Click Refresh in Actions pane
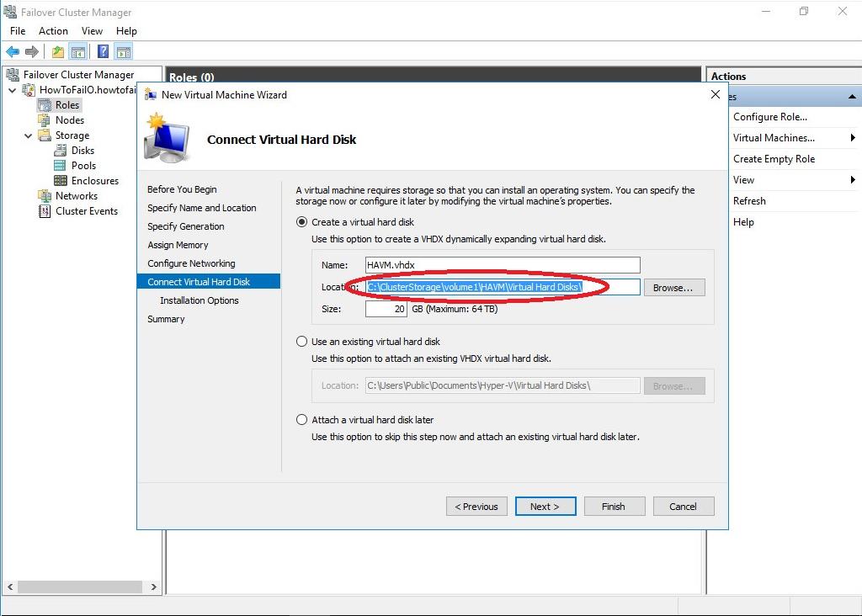This screenshot has width=862, height=616. click(749, 201)
